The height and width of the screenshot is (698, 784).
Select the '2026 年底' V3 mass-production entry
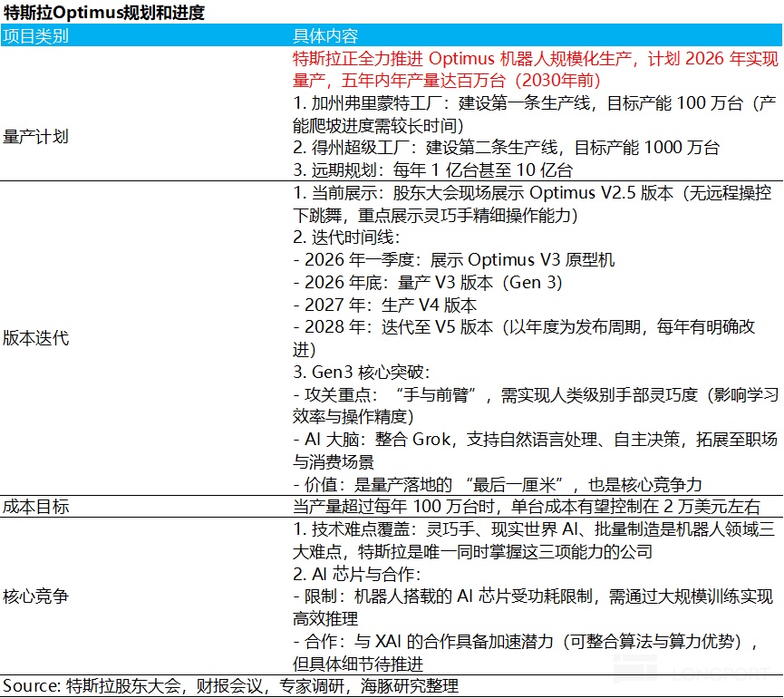coord(428,283)
